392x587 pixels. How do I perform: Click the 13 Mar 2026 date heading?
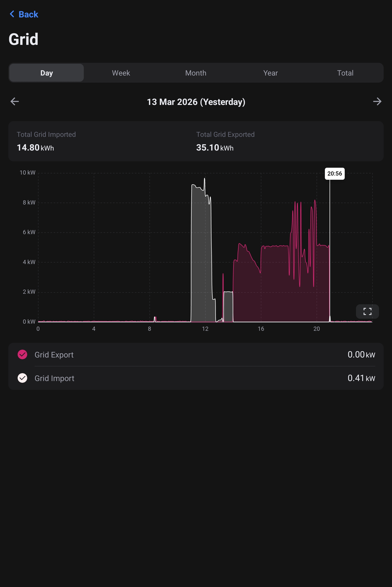coord(196,102)
